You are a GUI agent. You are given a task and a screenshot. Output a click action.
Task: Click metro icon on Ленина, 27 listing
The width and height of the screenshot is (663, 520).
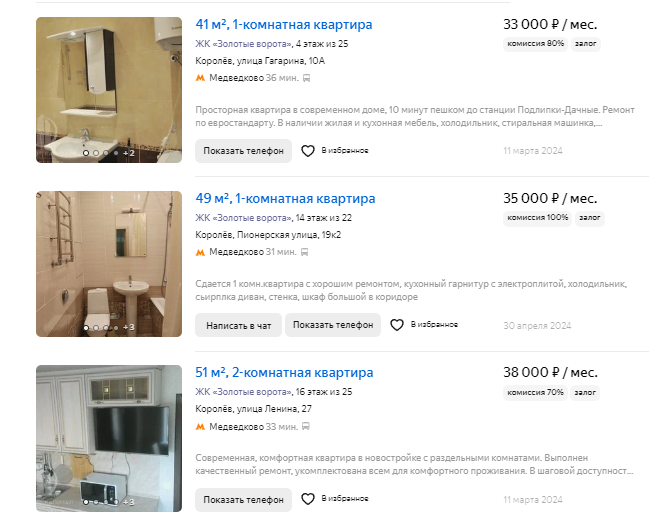[x=200, y=427]
